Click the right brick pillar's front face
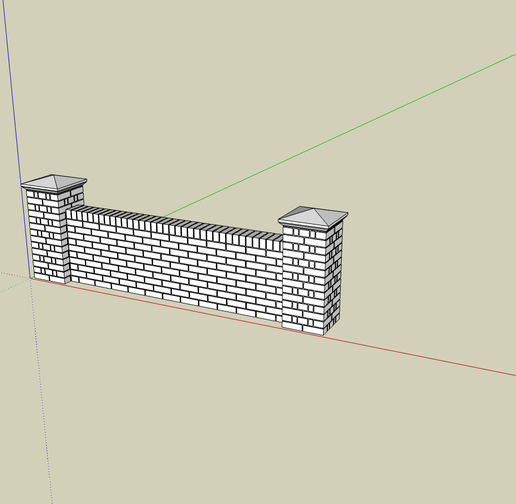 click(x=304, y=280)
